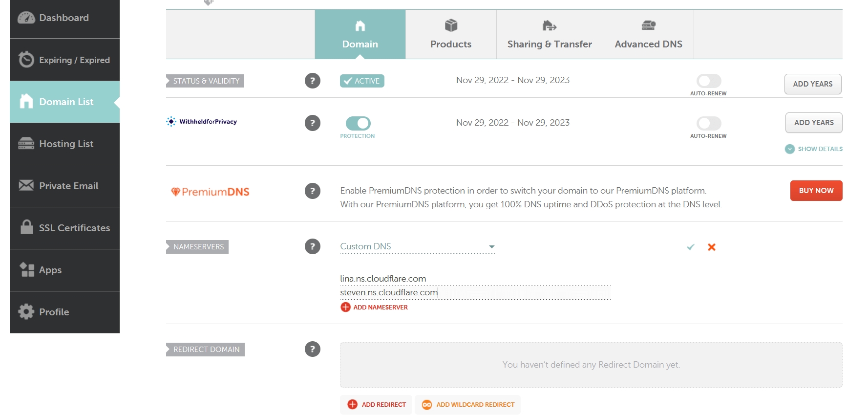Go to SSL Certificates in the sidebar

pyautogui.click(x=64, y=228)
